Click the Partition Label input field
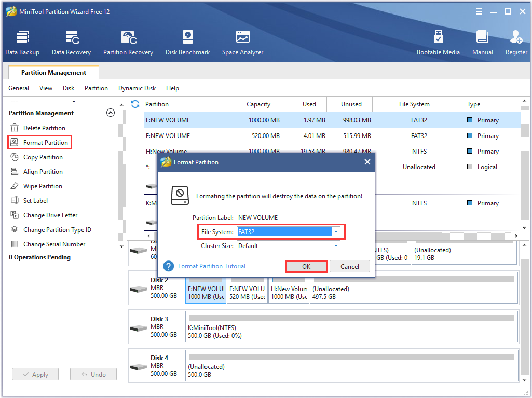532x398 pixels. 289,218
